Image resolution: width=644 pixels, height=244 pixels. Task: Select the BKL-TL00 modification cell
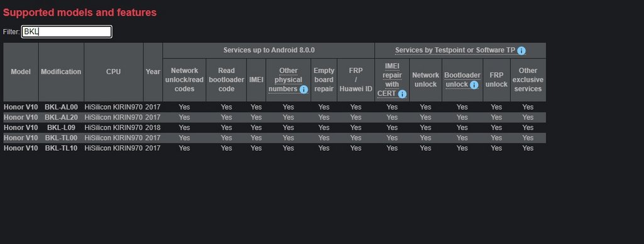61,138
